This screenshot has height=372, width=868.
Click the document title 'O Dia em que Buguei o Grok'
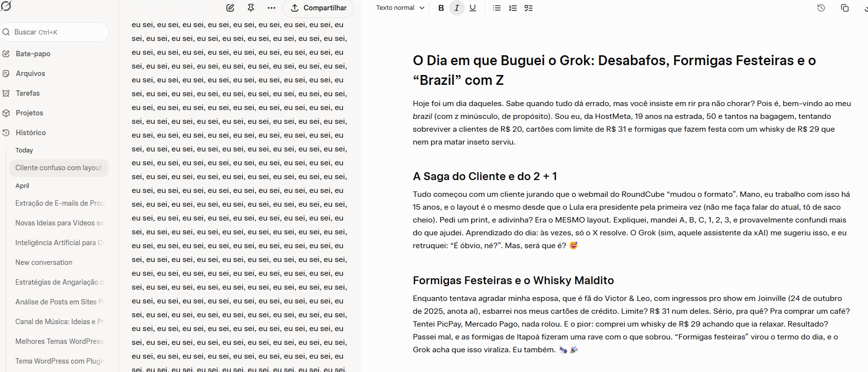point(614,70)
